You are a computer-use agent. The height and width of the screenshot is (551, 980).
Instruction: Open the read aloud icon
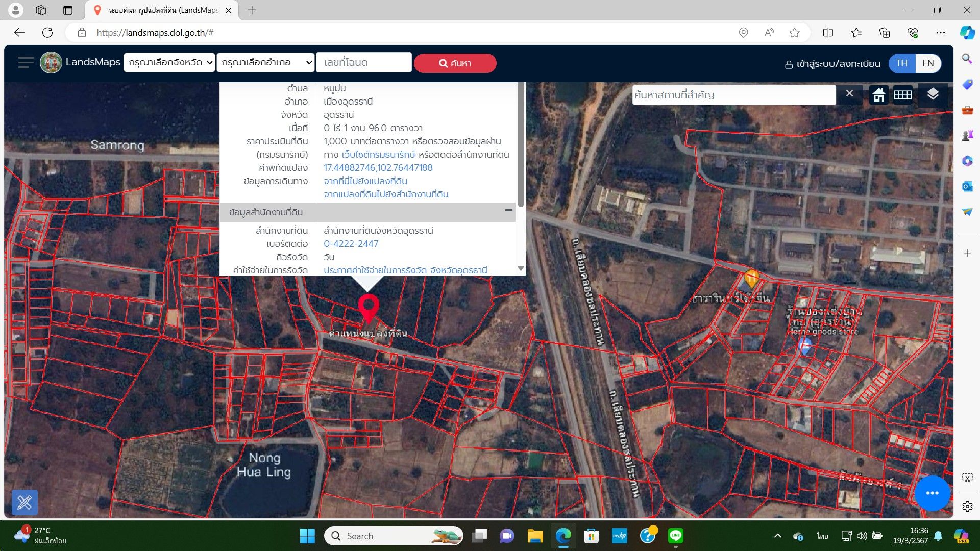769,33
